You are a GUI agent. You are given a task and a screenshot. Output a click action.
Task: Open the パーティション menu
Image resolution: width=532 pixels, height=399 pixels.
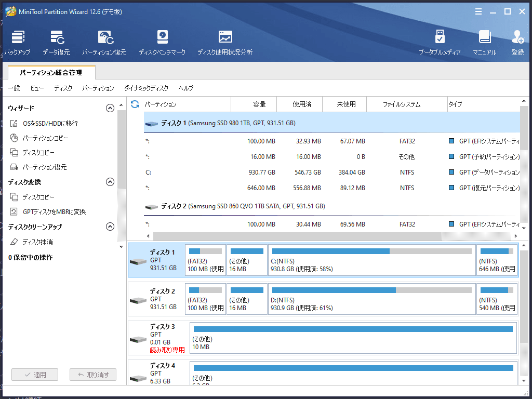pos(98,88)
